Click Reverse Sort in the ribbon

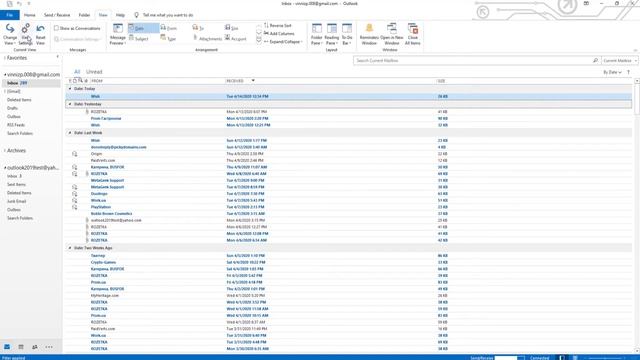click(x=278, y=25)
